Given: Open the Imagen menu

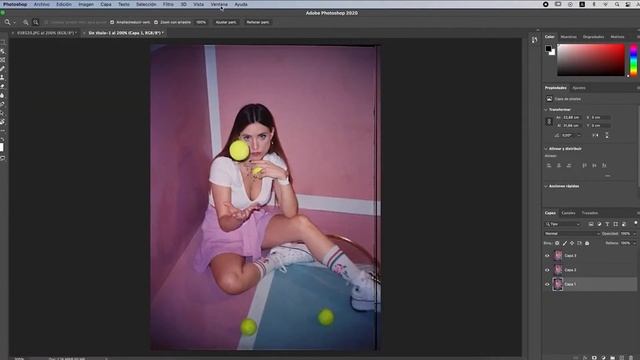Looking at the screenshot, I should click(86, 4).
